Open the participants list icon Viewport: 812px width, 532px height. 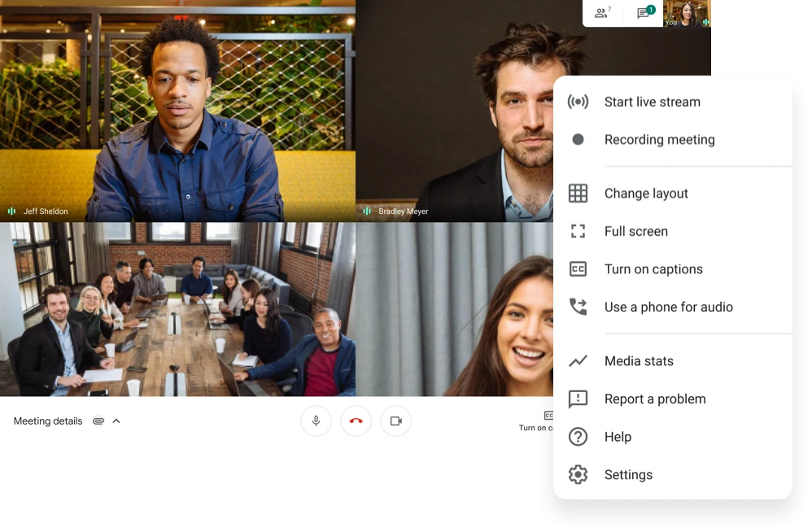click(602, 13)
